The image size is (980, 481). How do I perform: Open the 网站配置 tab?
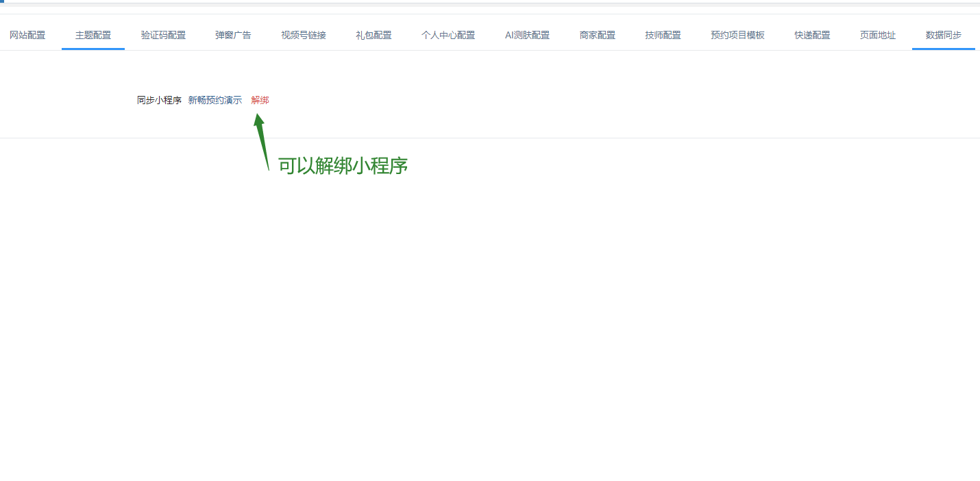click(27, 35)
